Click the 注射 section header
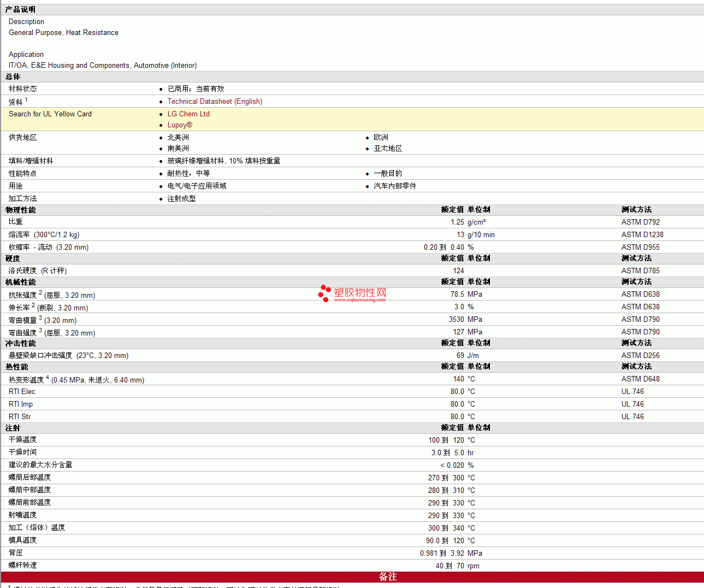704x588 pixels. point(13,428)
